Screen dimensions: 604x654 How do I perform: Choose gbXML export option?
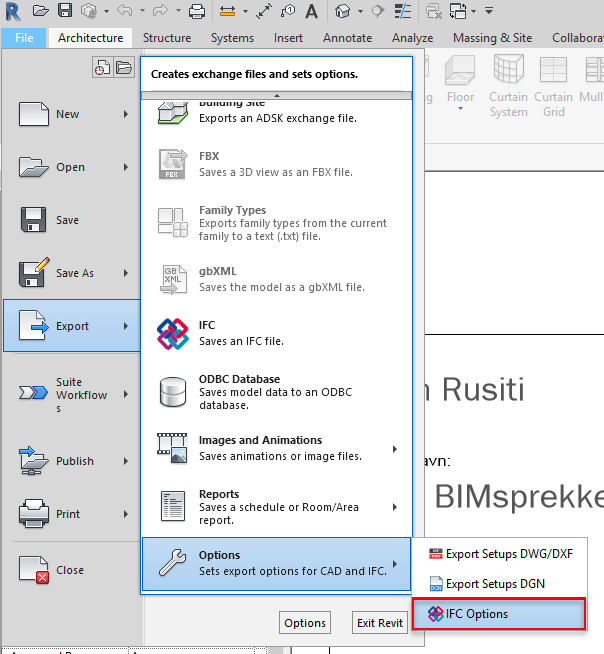click(277, 279)
